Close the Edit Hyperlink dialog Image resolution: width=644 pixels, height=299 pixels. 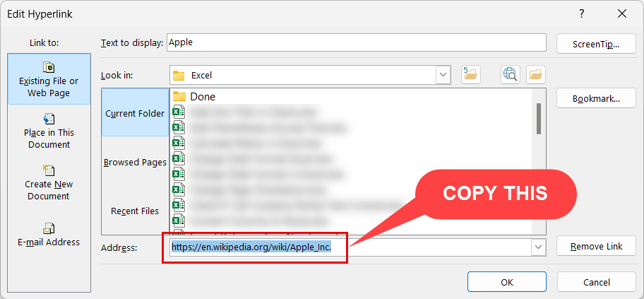(x=622, y=14)
